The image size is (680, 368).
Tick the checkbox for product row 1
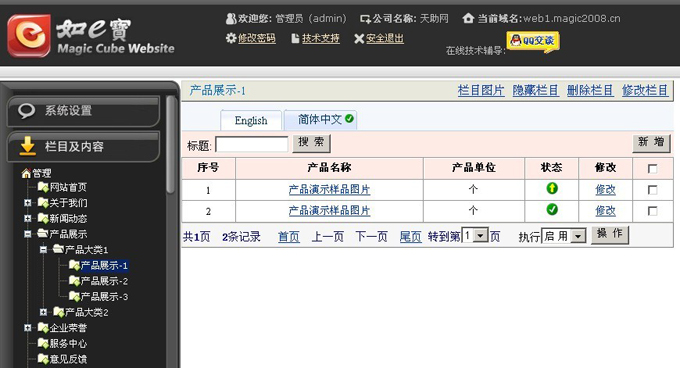tap(652, 190)
